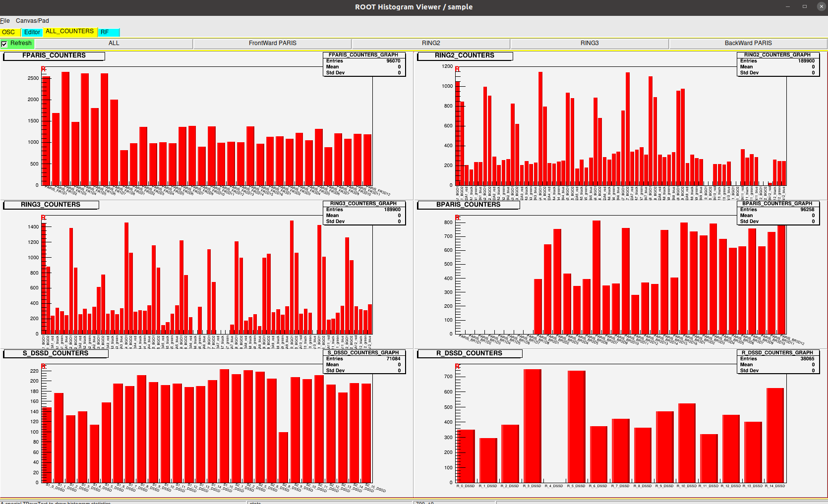The height and width of the screenshot is (504, 828).
Task: Switch to the OSC tab
Action: pyautogui.click(x=9, y=32)
